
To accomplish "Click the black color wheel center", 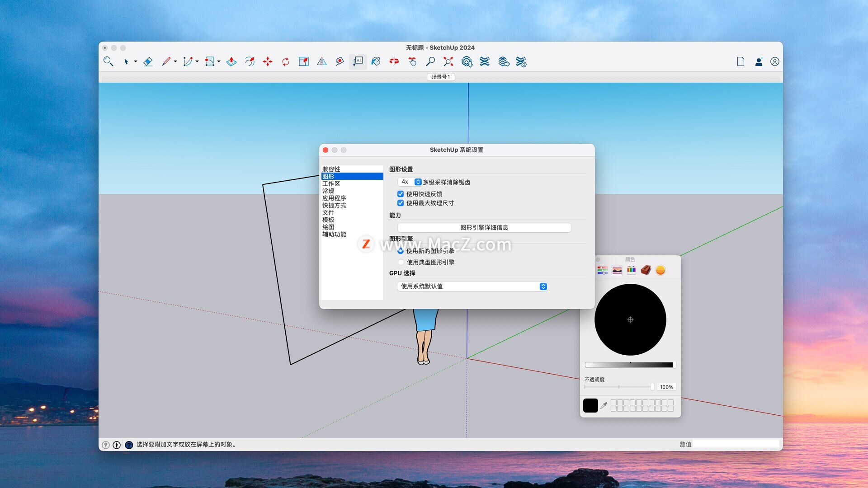I will pyautogui.click(x=630, y=319).
